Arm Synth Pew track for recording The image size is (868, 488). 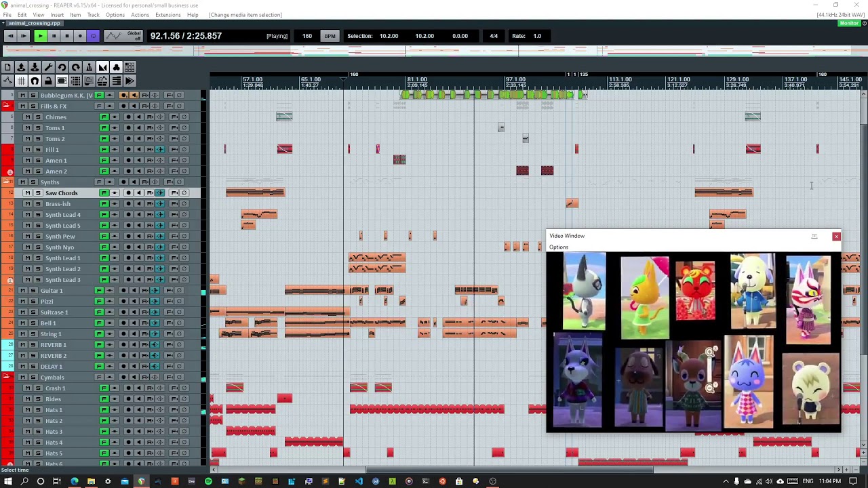[128, 237]
